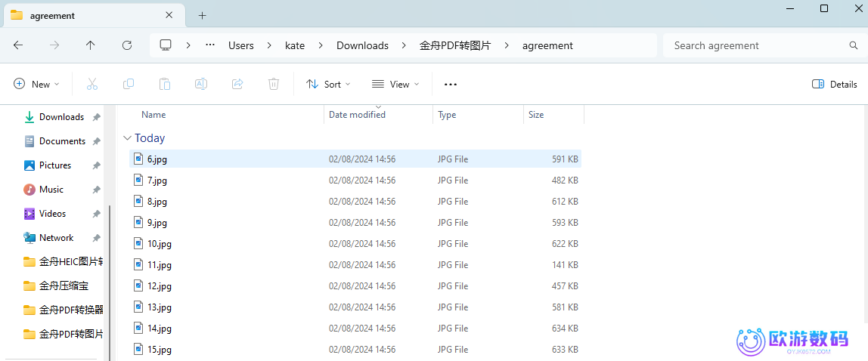868x361 pixels.
Task: Sort by Type column header
Action: point(447,115)
